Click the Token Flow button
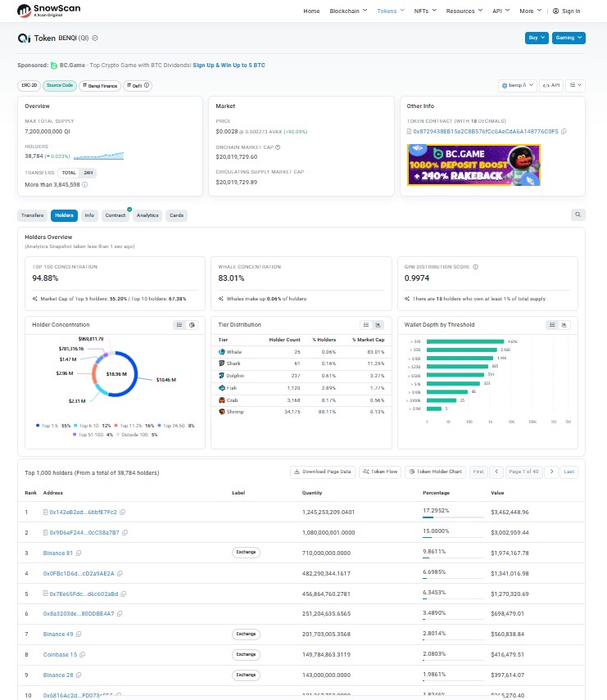This screenshot has width=607, height=700. (x=380, y=472)
